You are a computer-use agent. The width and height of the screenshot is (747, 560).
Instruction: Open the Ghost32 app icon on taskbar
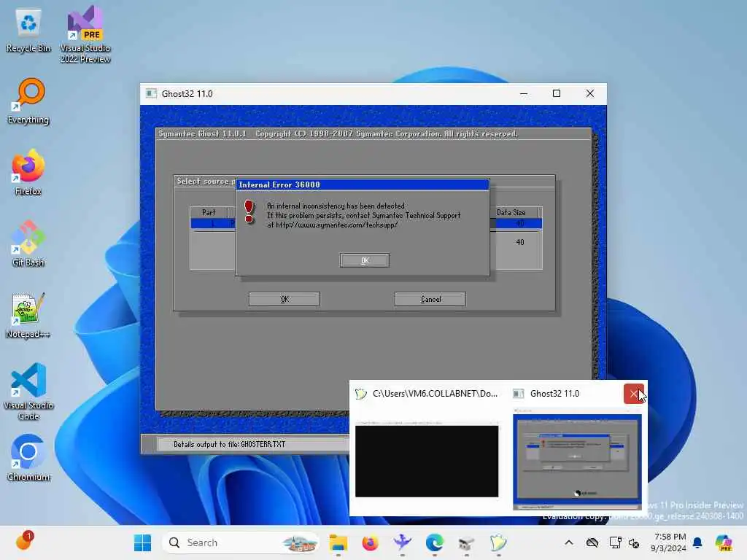pyautogui.click(x=466, y=542)
